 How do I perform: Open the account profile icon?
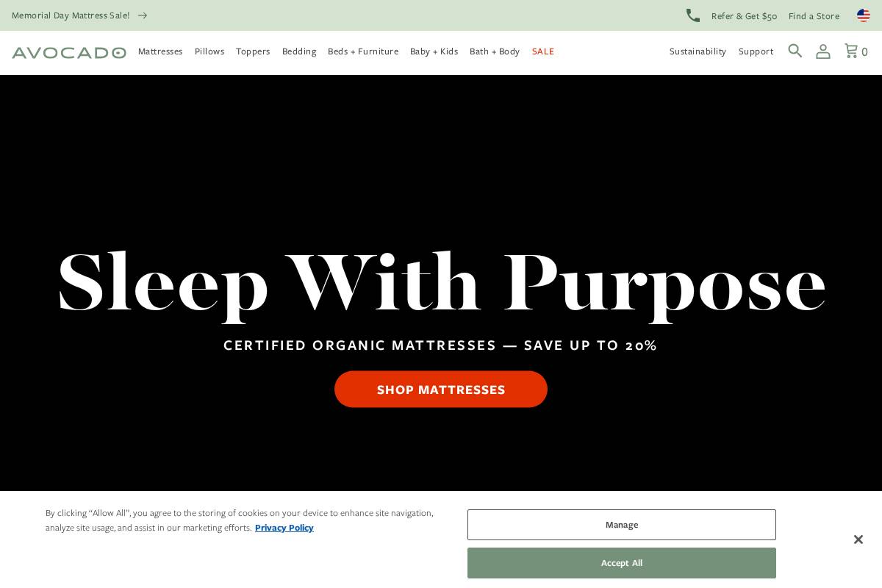point(823,51)
